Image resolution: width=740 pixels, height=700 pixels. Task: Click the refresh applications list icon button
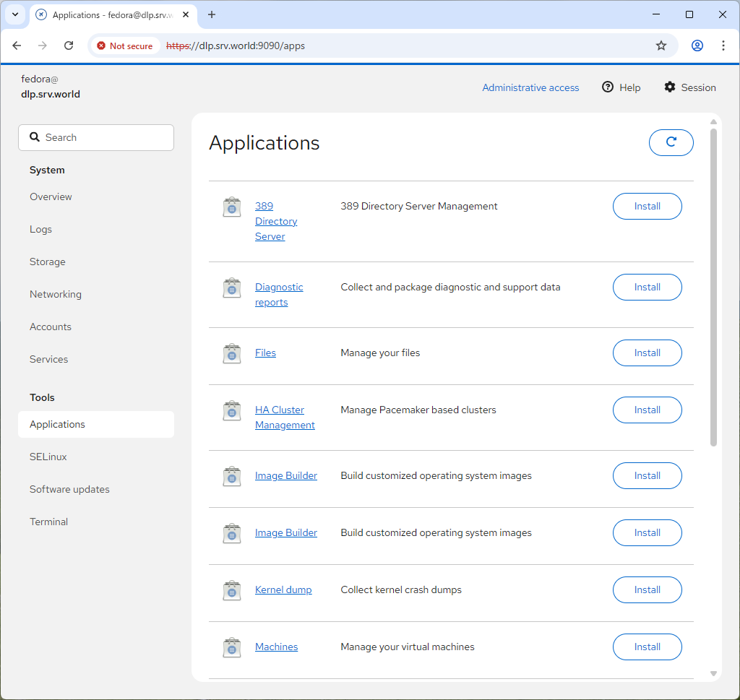point(671,142)
